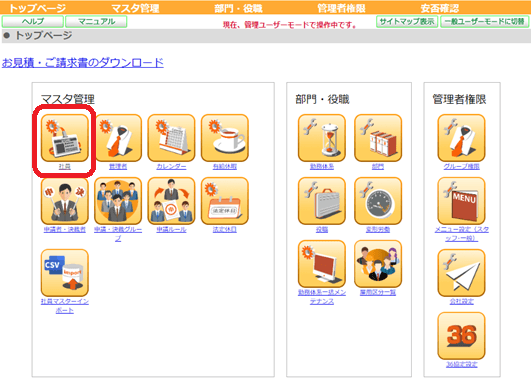Open the 変形労働 gauge icon

point(378,201)
